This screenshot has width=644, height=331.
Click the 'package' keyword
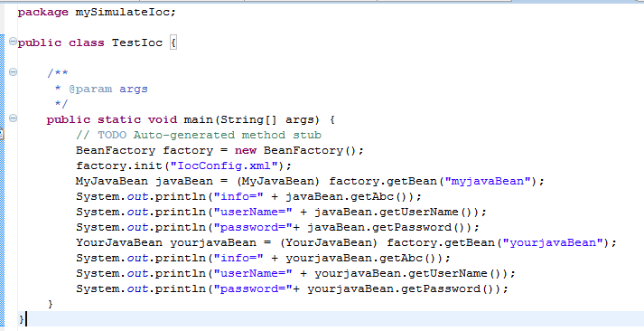click(x=43, y=13)
